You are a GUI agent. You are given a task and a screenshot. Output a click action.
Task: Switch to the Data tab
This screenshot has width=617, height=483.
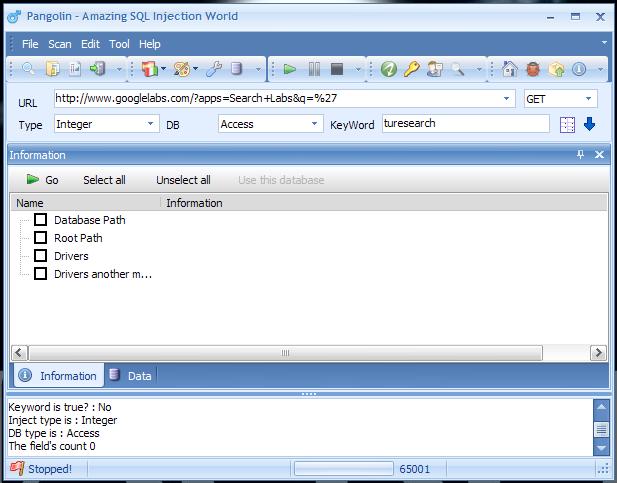pyautogui.click(x=130, y=376)
